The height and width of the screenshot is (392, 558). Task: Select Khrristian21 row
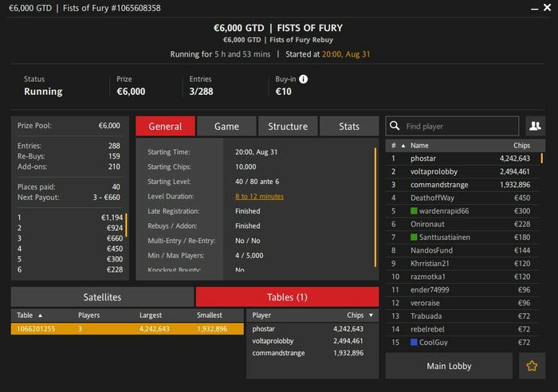pyautogui.click(x=462, y=264)
